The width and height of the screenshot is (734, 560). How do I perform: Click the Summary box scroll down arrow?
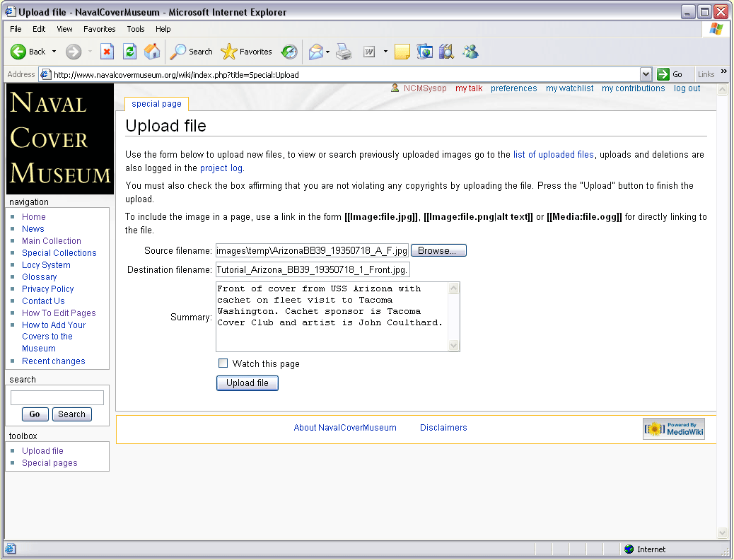(454, 346)
